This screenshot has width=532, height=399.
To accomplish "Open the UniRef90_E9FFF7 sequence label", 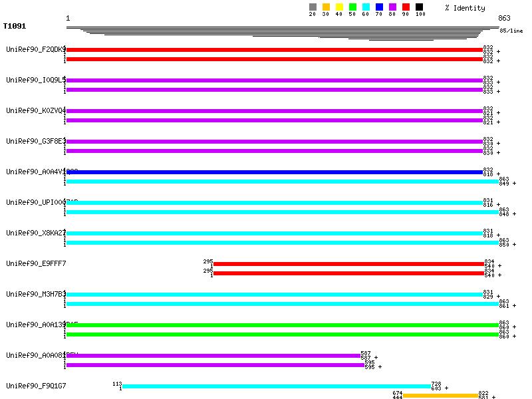I will (x=35, y=263).
